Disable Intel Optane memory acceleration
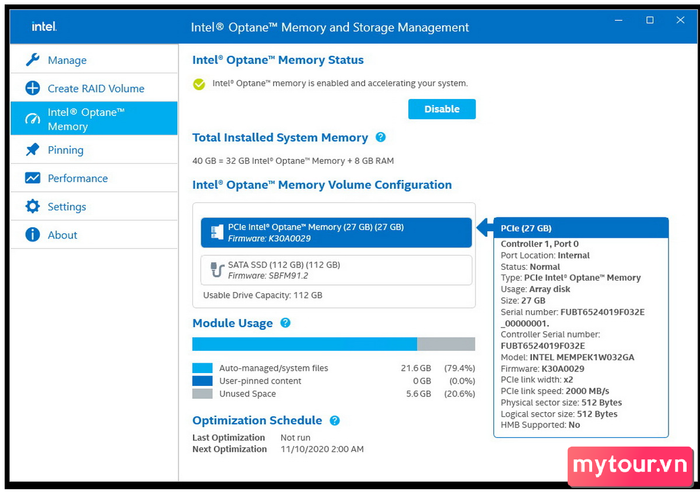This screenshot has width=700, height=496. (441, 109)
